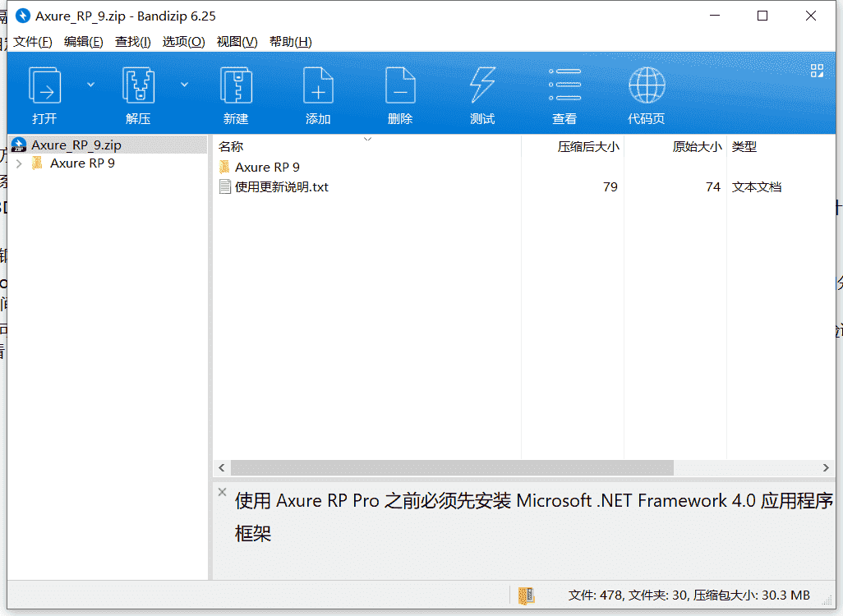Screen dimensions: 843x616
Task: Click the horizontal scrollbar thumb
Action: click(x=452, y=467)
